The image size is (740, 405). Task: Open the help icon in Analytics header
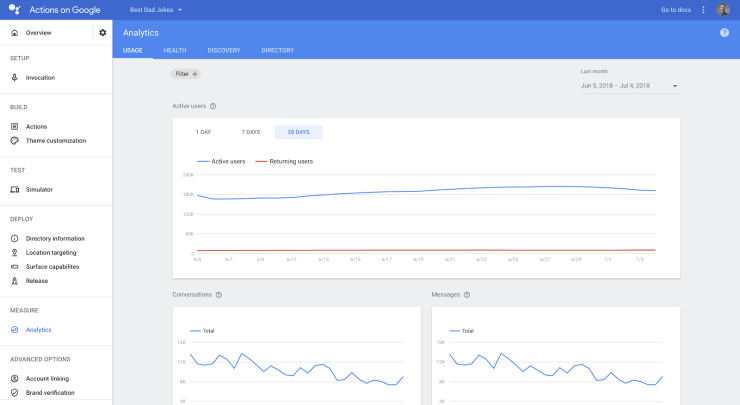point(724,33)
